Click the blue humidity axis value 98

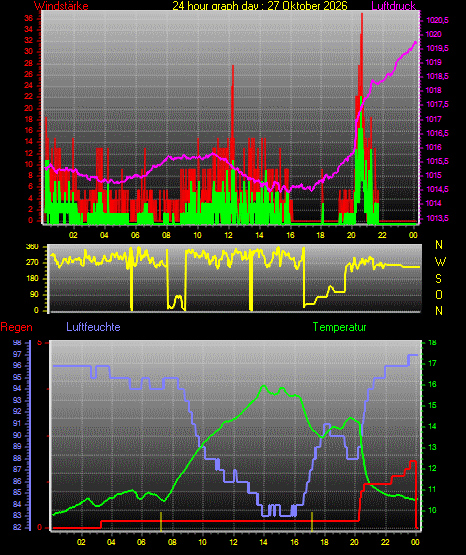(17, 343)
